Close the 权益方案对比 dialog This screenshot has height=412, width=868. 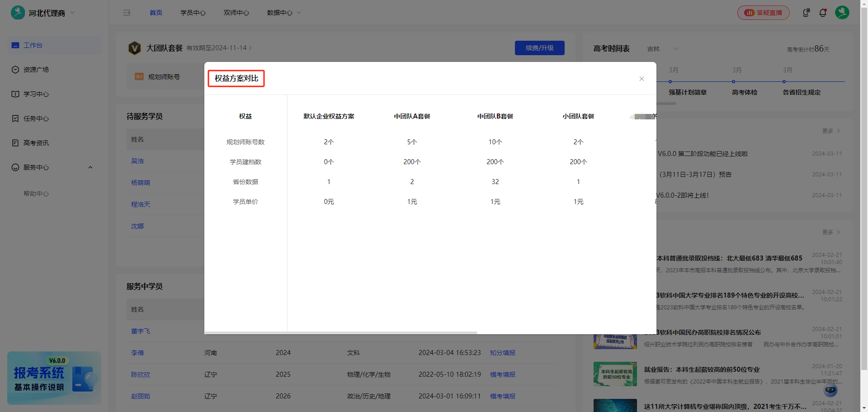(642, 79)
